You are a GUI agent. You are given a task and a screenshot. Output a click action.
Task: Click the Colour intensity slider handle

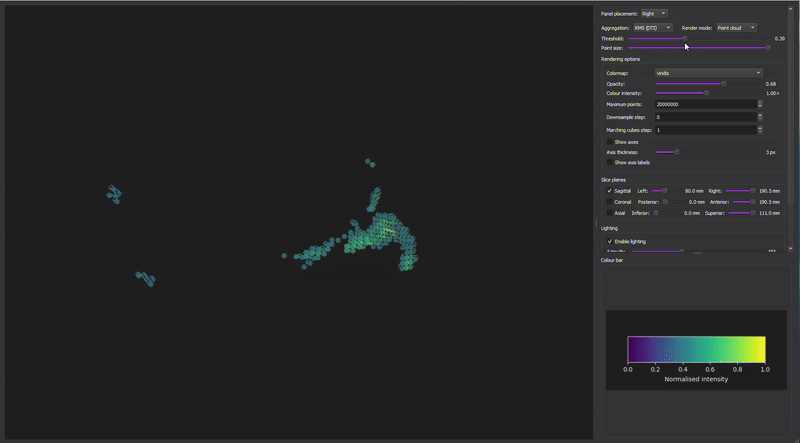tap(706, 93)
